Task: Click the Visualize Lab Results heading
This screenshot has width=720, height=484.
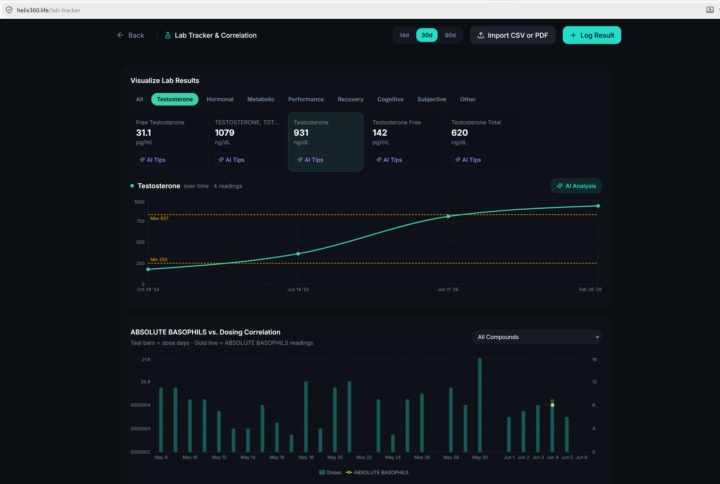Action: pyautogui.click(x=165, y=81)
